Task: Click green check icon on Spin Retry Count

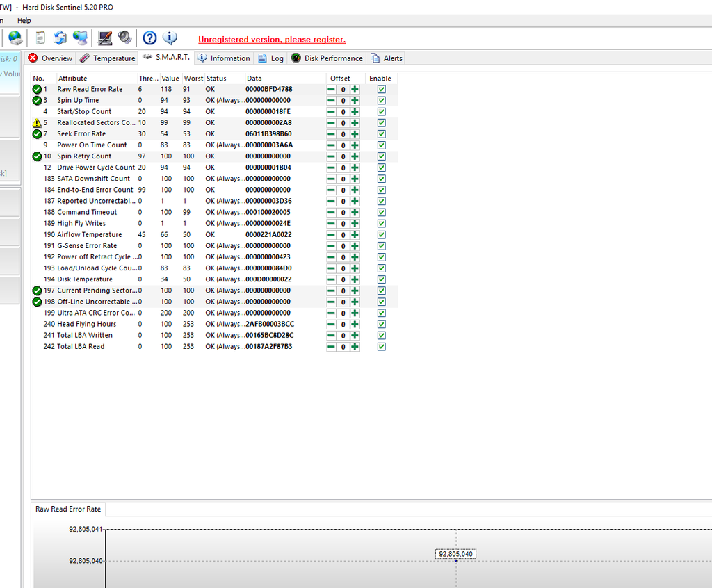Action: tap(38, 156)
